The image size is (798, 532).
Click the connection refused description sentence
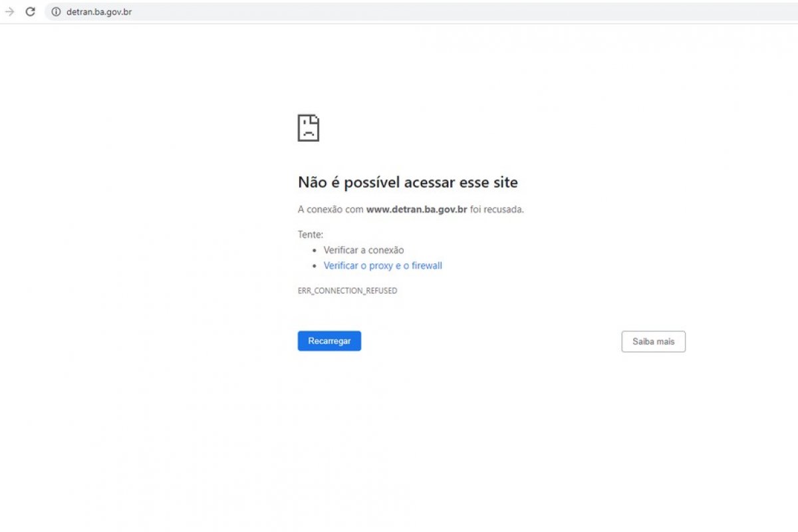click(x=410, y=209)
